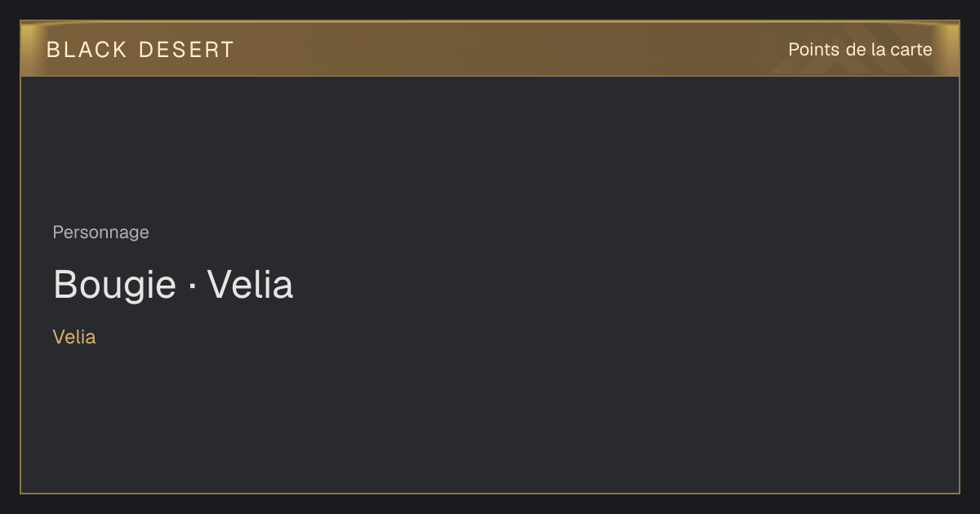
Task: Click the word Points in header
Action: (x=814, y=50)
